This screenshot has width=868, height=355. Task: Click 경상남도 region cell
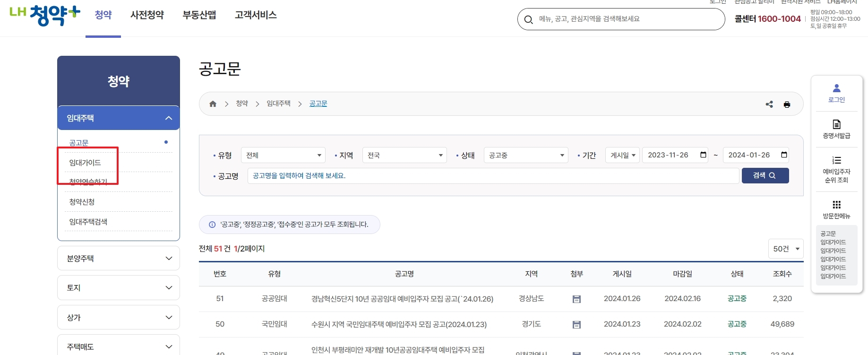[532, 299]
